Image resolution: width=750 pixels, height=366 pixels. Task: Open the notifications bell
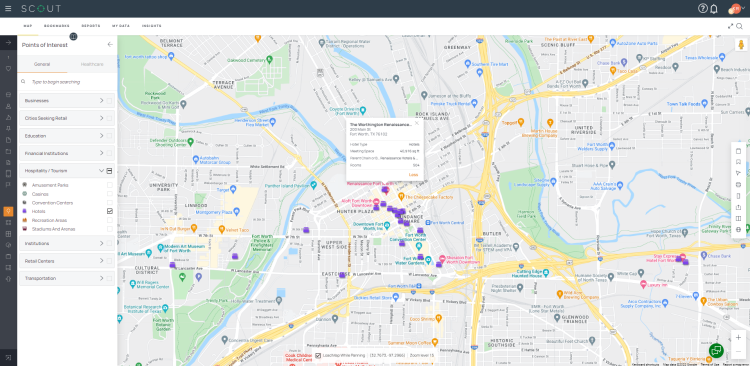click(714, 9)
